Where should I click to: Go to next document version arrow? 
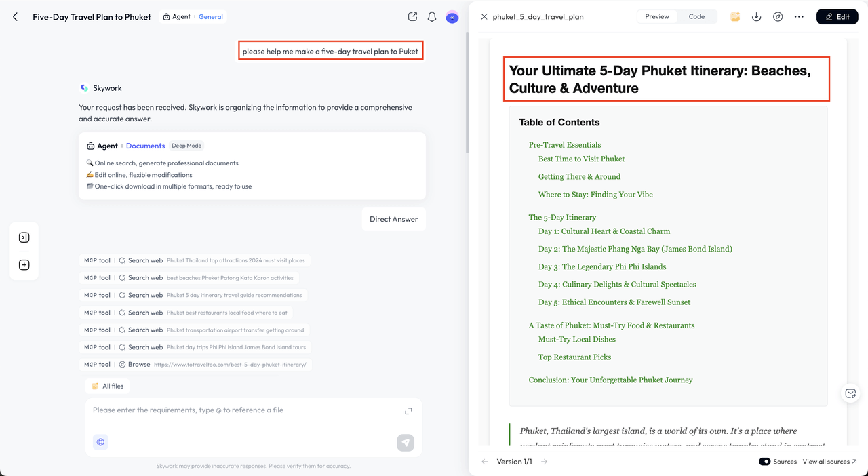[x=544, y=462]
